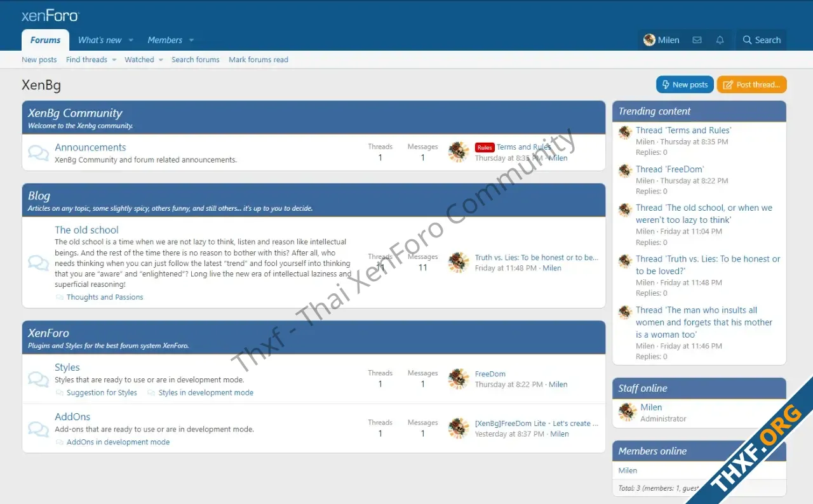Click the poster avatar in The old school row
Screen dimensions: 813x504
tap(459, 263)
